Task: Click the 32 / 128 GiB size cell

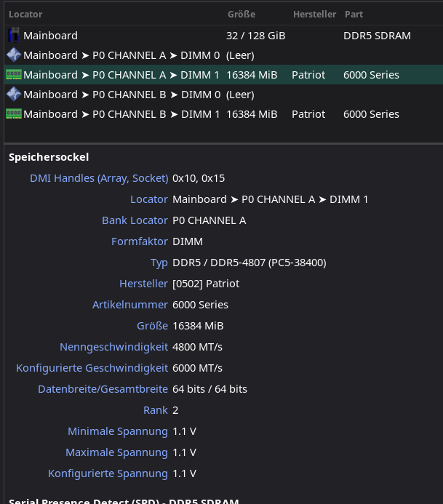Action: (x=255, y=35)
